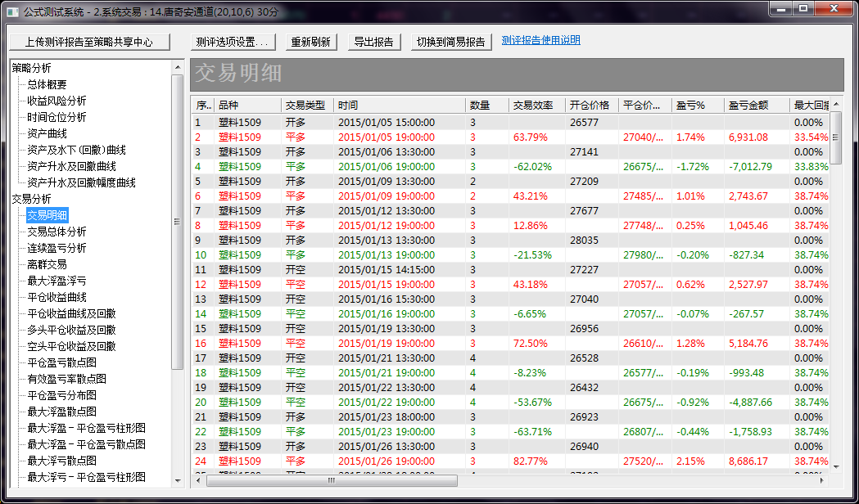The image size is (859, 504).
Task: Click the 导出报告 export button
Action: click(x=373, y=42)
